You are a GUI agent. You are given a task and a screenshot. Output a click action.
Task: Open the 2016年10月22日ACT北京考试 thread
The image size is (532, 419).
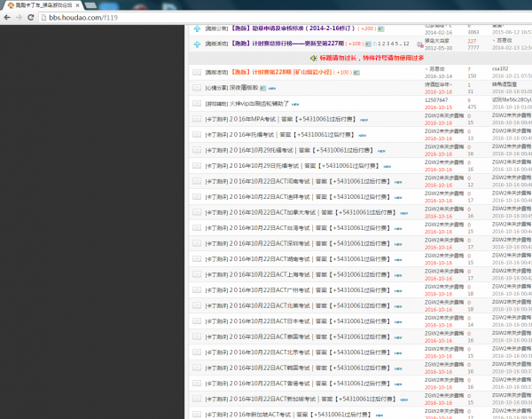point(309,352)
